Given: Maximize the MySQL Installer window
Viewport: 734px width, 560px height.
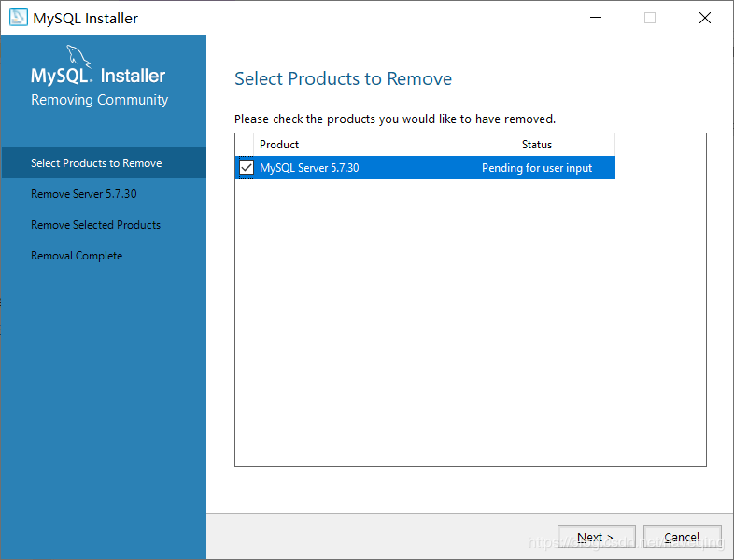Looking at the screenshot, I should click(x=650, y=18).
